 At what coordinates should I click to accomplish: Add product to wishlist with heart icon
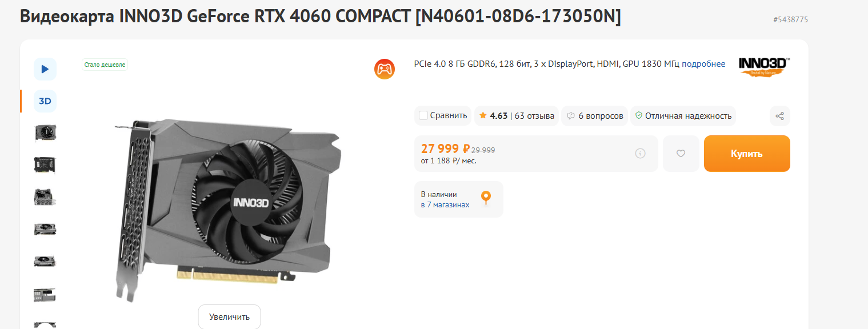pos(681,154)
